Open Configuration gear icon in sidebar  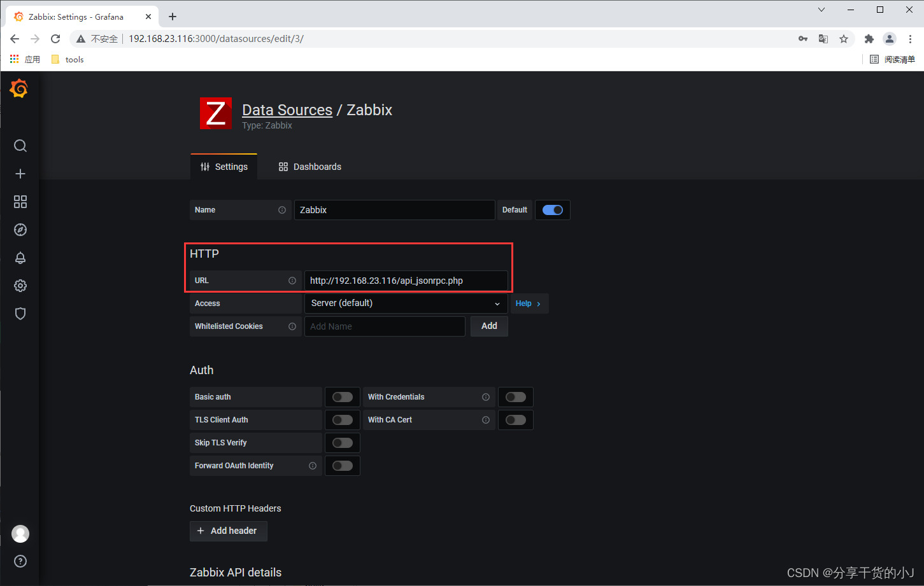click(x=20, y=286)
